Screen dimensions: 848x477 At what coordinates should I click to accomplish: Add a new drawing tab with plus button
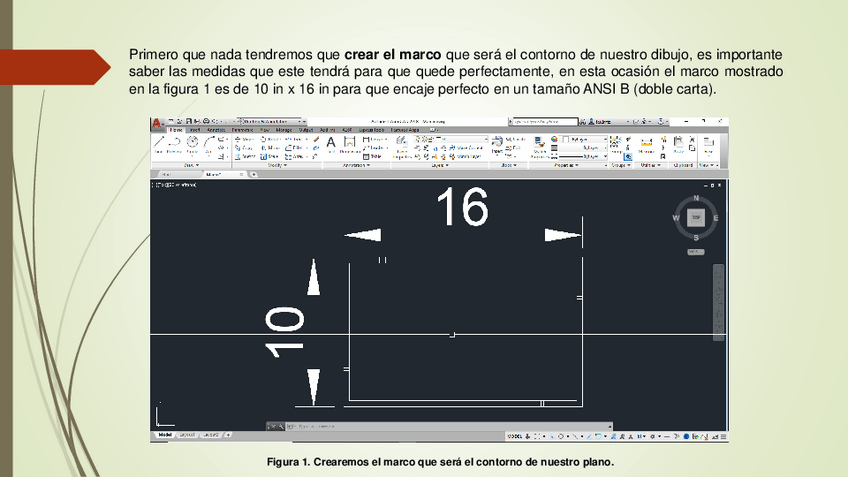pyautogui.click(x=254, y=175)
